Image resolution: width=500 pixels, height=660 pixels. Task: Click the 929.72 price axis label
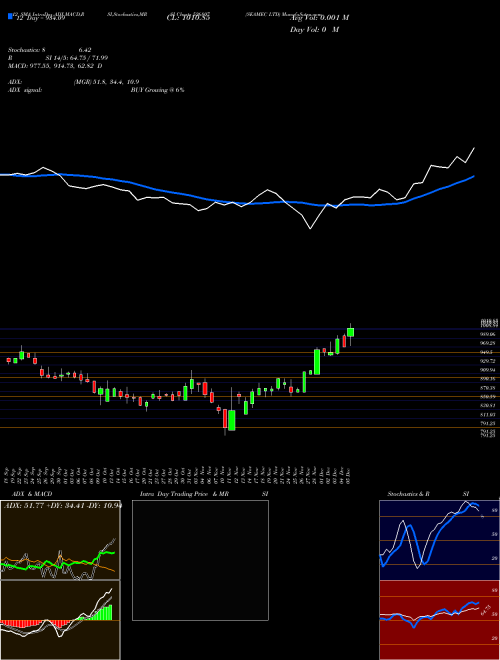click(488, 361)
